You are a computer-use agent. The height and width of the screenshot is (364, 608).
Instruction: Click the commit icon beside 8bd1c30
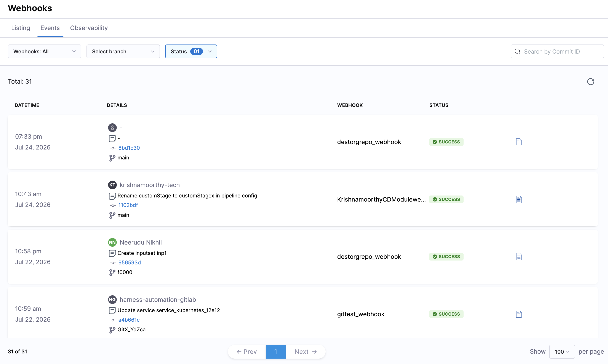(112, 148)
